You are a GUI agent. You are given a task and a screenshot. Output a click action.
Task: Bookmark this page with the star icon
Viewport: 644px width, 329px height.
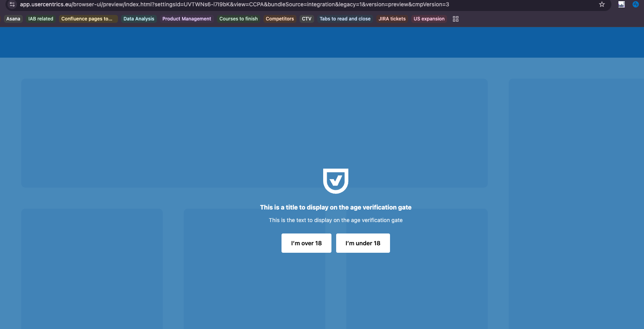[602, 4]
